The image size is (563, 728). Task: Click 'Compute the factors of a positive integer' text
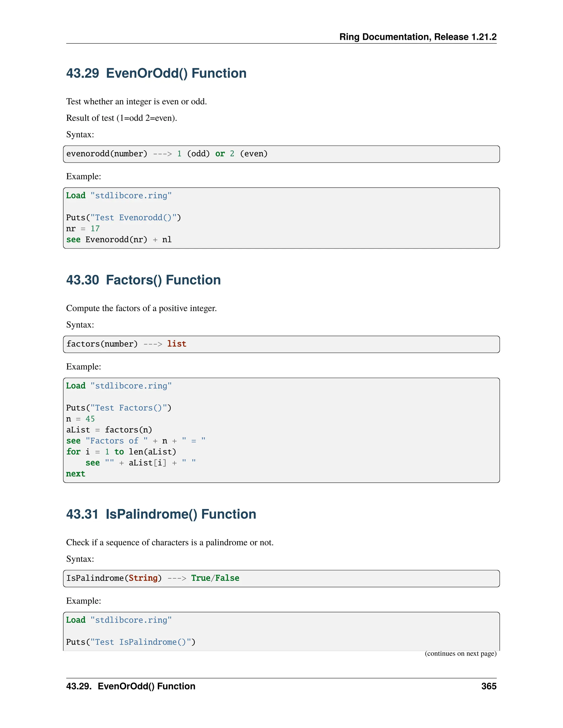(x=141, y=308)
